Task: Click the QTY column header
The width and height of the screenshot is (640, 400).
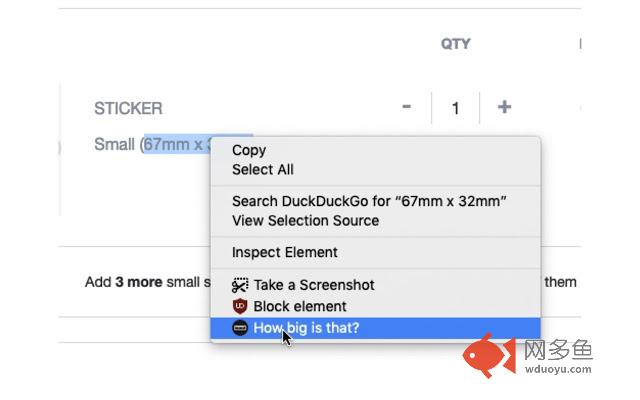Action: click(x=456, y=44)
